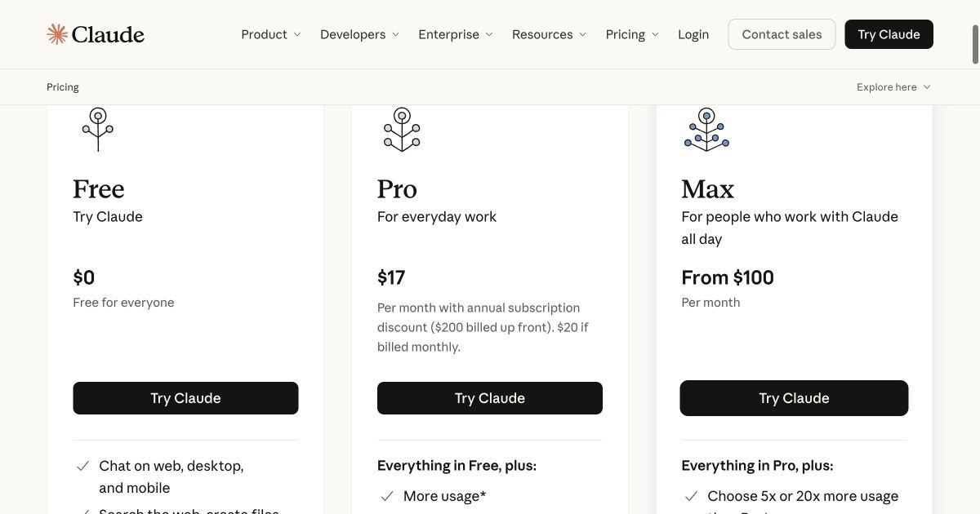Click 'Free for everyone' text
This screenshot has width=980, height=514.
(123, 303)
